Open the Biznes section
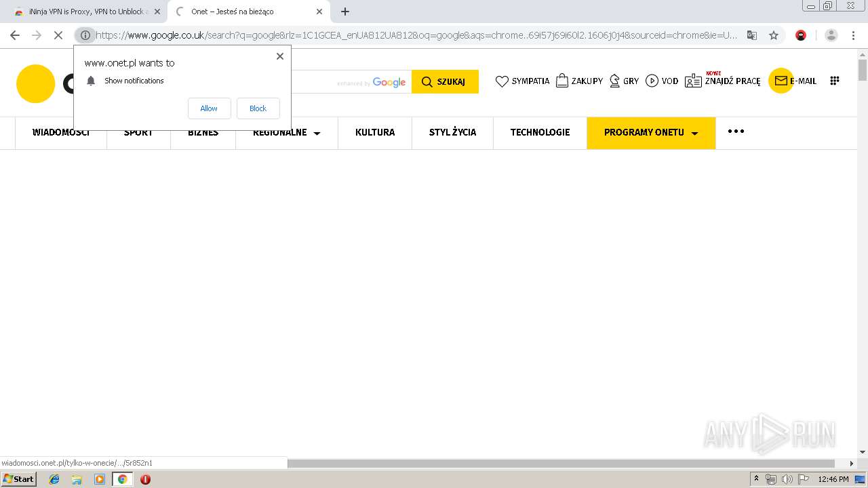This screenshot has height=488, width=868. (203, 132)
